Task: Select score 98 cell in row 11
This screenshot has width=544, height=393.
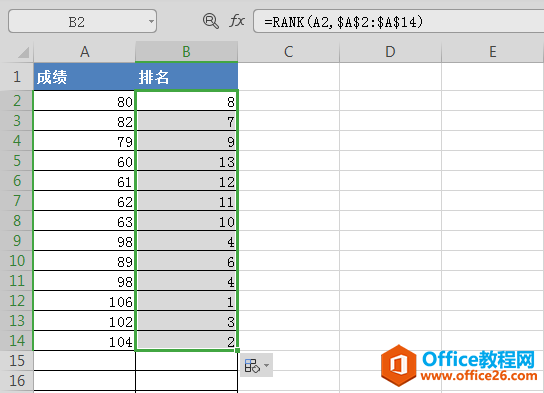Action: coord(84,281)
